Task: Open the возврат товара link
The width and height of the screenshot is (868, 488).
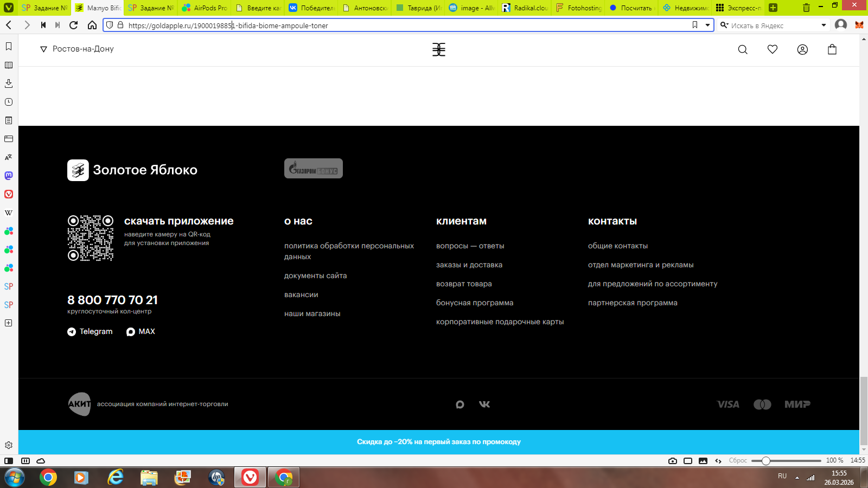Action: (x=464, y=284)
